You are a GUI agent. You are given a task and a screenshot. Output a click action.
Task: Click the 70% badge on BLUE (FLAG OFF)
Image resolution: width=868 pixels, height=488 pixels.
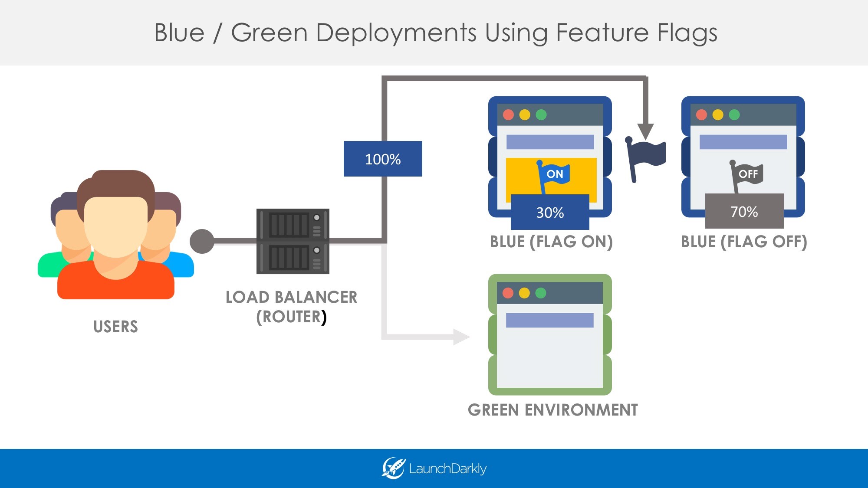point(745,213)
